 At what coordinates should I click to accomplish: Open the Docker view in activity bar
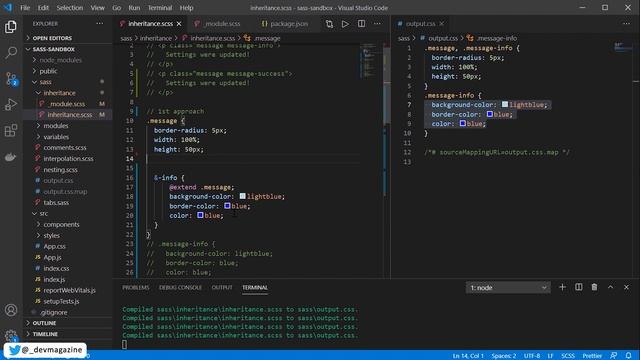pos(11,157)
